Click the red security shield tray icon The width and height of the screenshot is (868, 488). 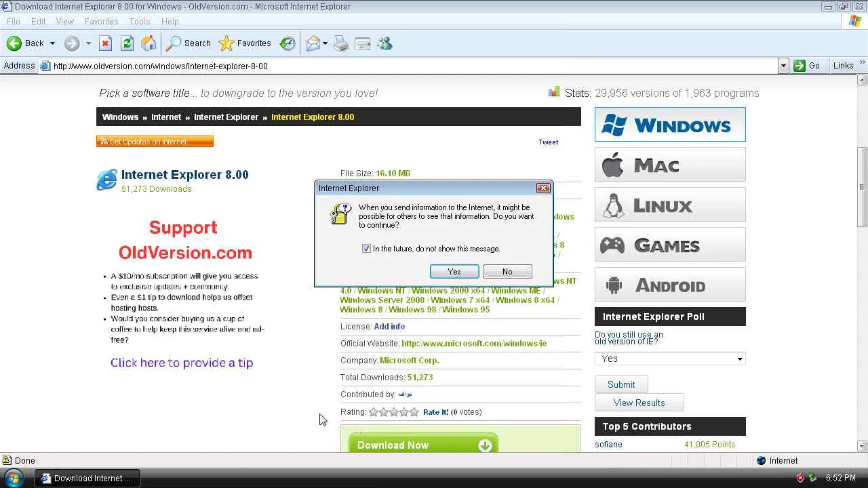800,478
